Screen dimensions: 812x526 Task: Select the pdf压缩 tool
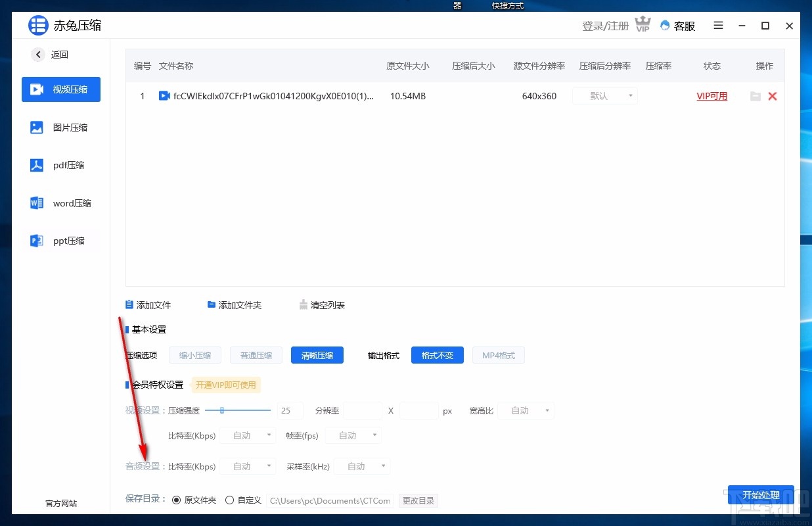coord(60,165)
